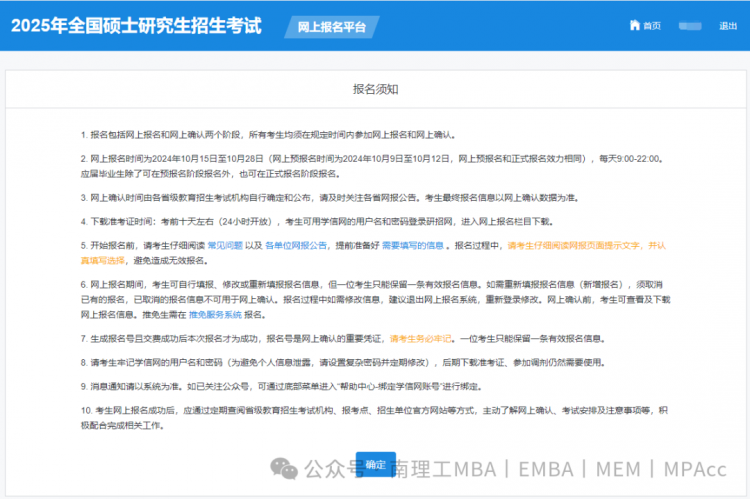Open the 各单位网报公告 link
Viewport: 750px width, 499px height.
[x=296, y=245]
